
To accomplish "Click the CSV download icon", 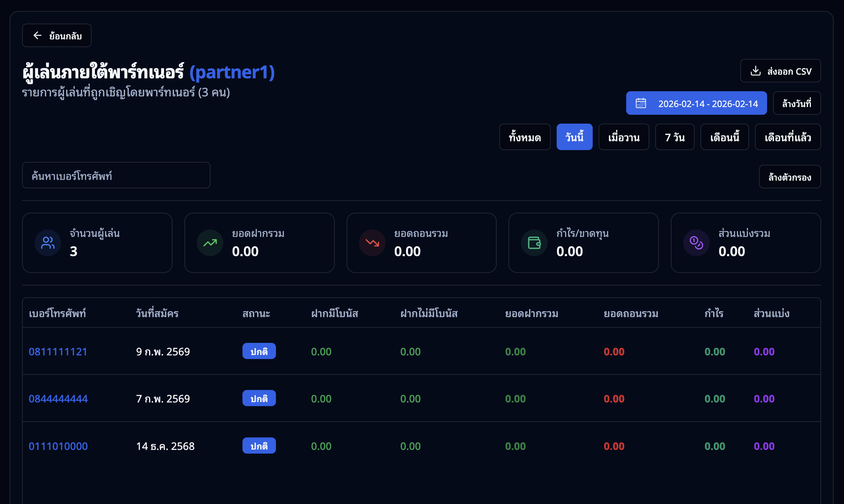I will 755,71.
